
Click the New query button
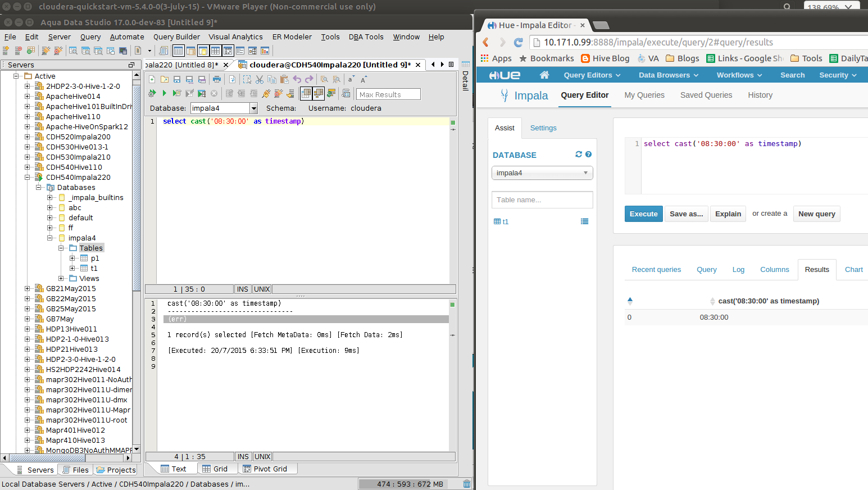817,214
